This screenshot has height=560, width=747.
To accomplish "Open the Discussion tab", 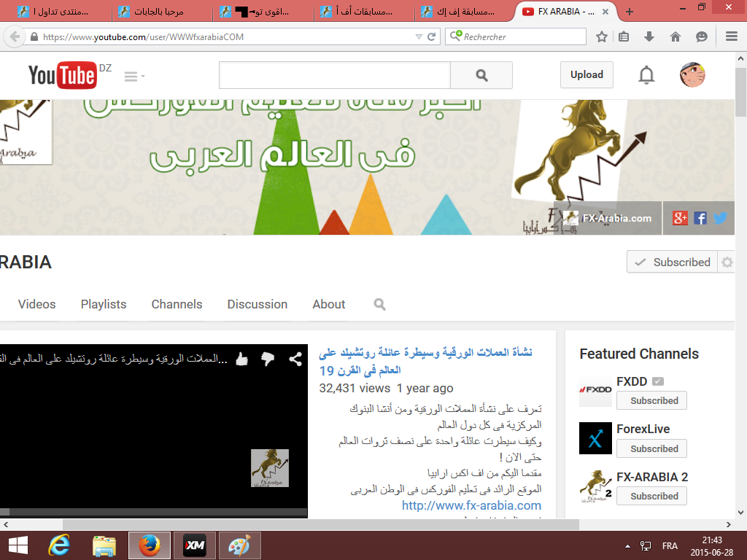I will (258, 304).
